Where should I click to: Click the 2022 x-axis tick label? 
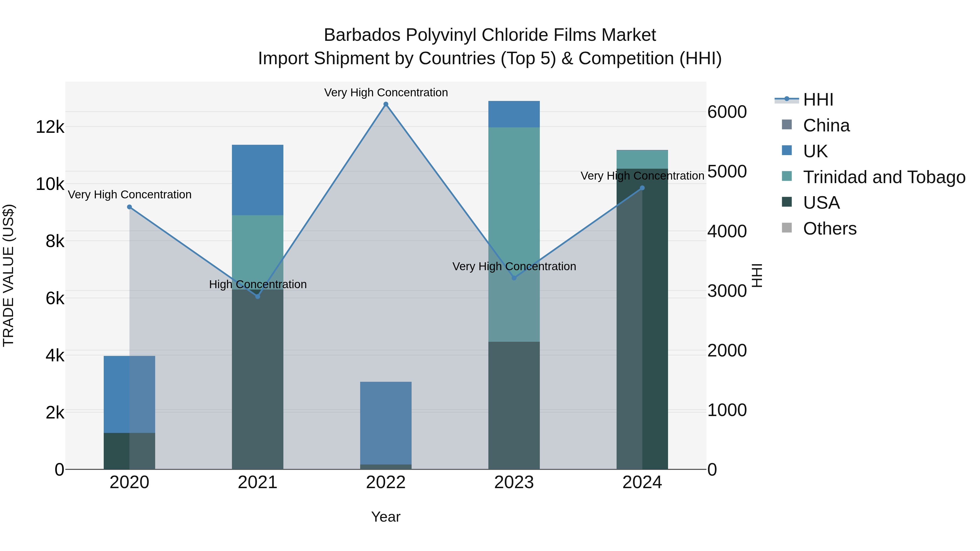[x=386, y=482]
